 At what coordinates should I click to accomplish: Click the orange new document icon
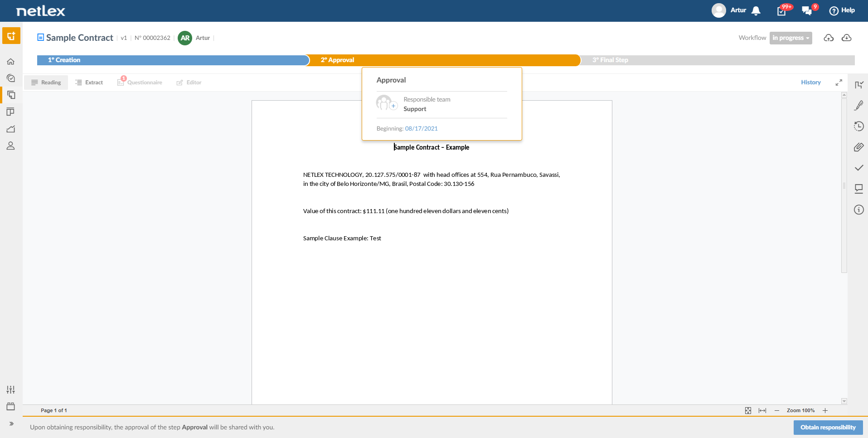click(x=11, y=36)
